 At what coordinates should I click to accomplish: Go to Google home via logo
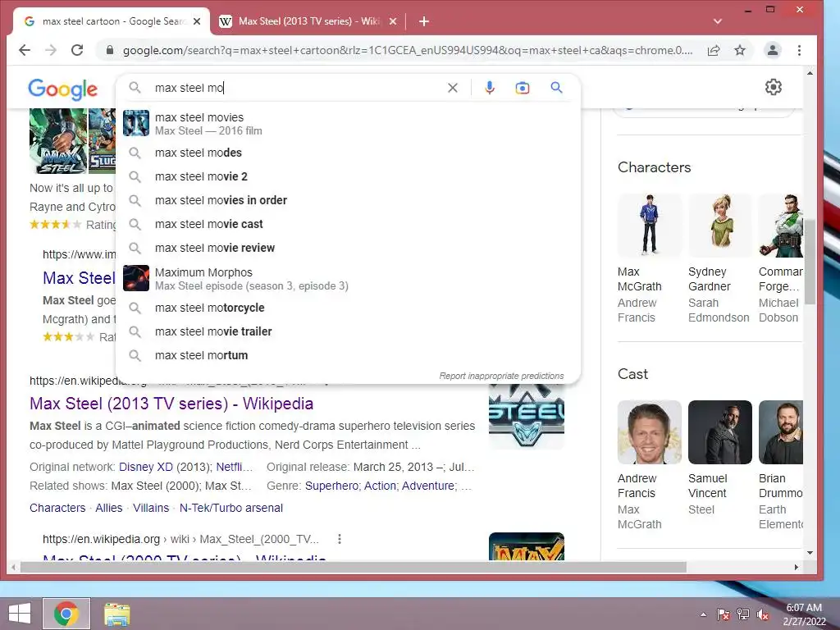coord(63,89)
